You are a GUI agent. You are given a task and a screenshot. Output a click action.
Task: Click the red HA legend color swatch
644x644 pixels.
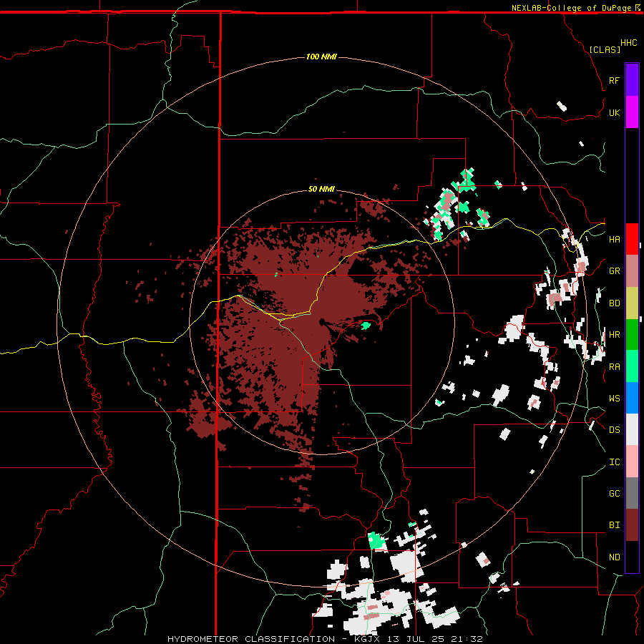[632, 239]
